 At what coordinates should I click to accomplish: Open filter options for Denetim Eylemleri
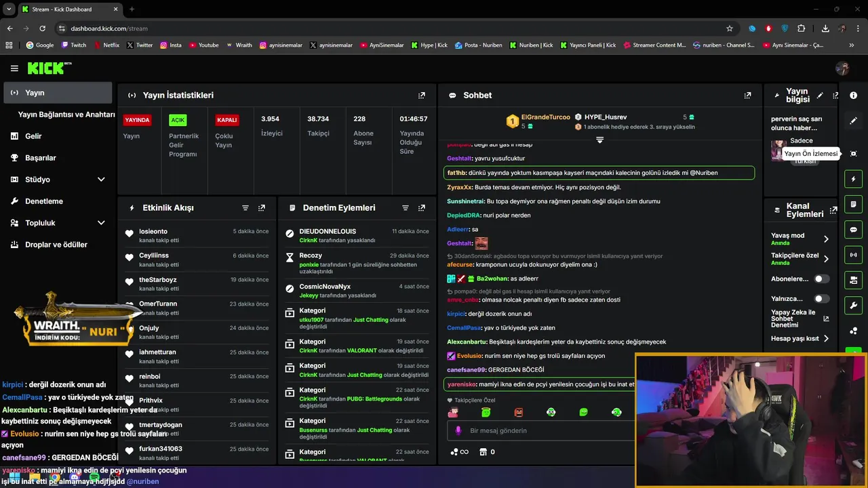[406, 208]
